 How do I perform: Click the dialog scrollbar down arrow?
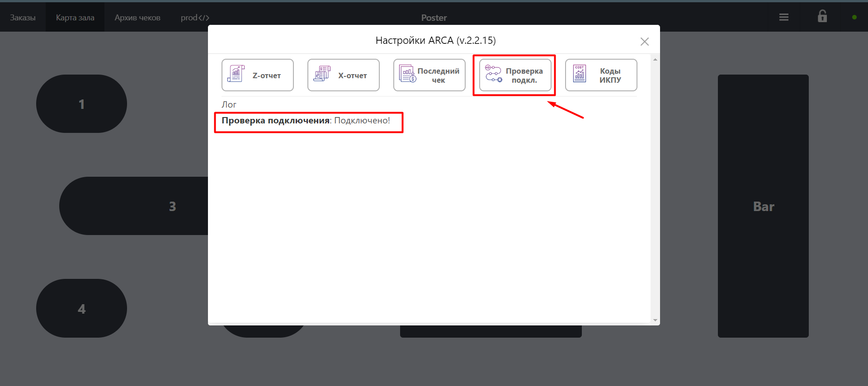click(655, 320)
